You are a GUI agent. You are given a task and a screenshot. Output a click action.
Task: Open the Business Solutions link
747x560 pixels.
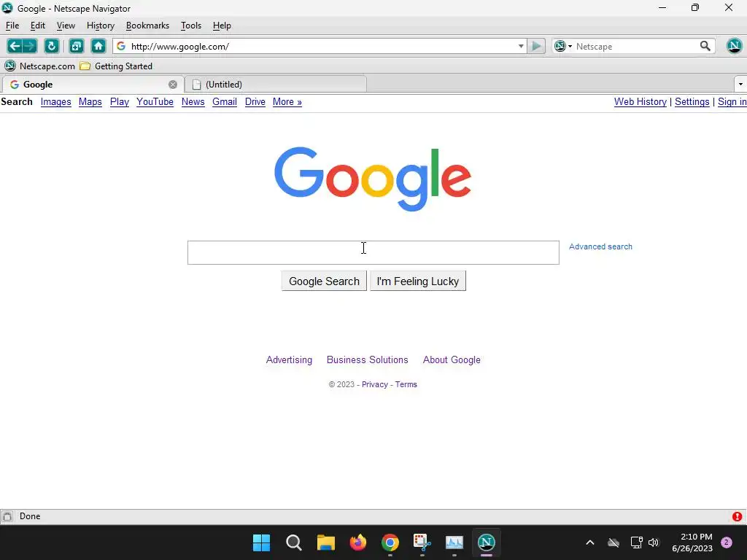[x=368, y=360]
